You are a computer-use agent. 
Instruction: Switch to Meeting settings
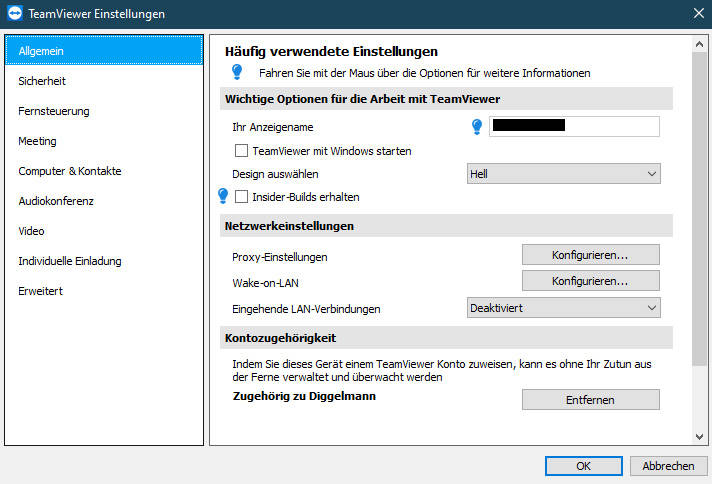37,141
